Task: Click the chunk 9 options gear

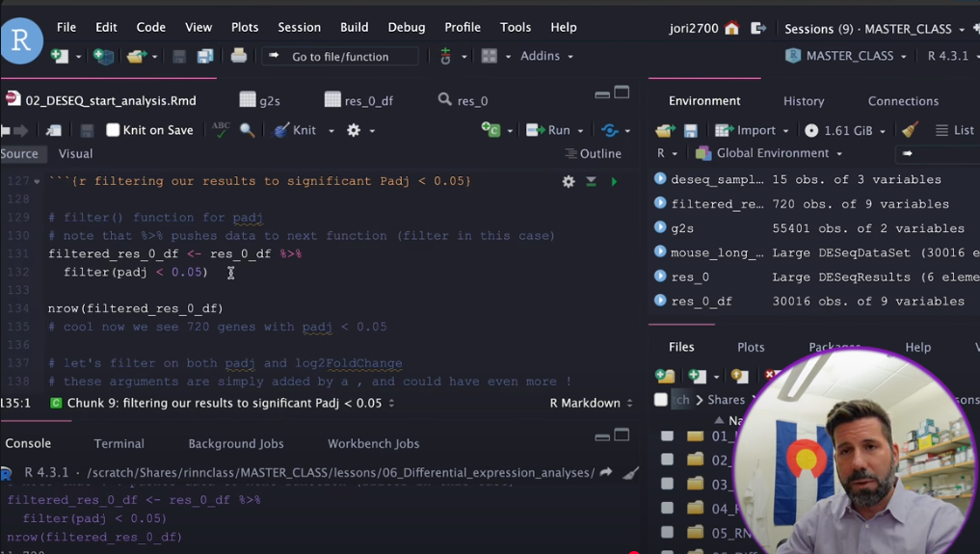Action: [569, 181]
